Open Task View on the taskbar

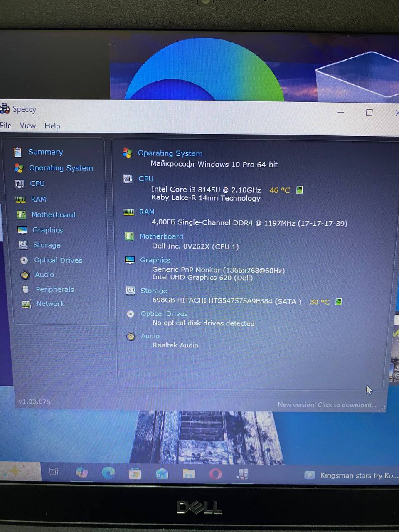click(54, 472)
